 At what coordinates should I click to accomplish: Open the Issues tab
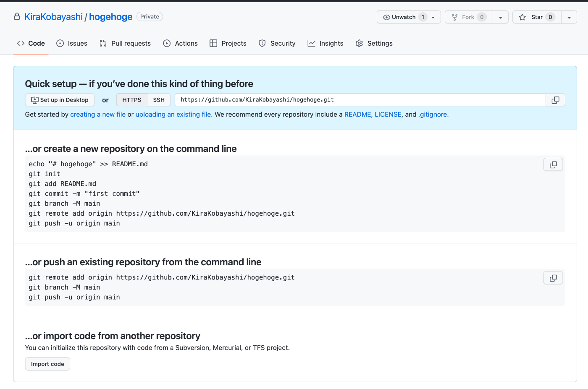point(72,43)
